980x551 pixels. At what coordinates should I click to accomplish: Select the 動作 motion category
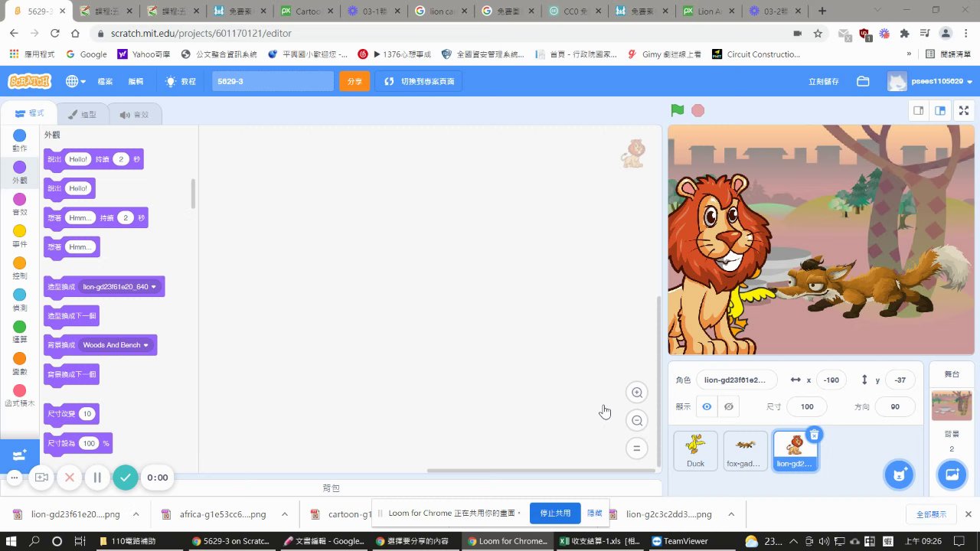[x=20, y=141]
